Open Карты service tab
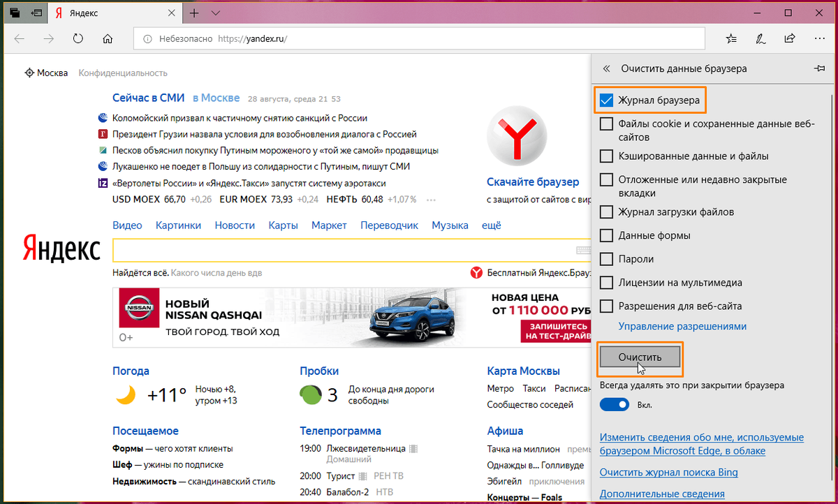Image resolution: width=838 pixels, height=504 pixels. tap(284, 225)
